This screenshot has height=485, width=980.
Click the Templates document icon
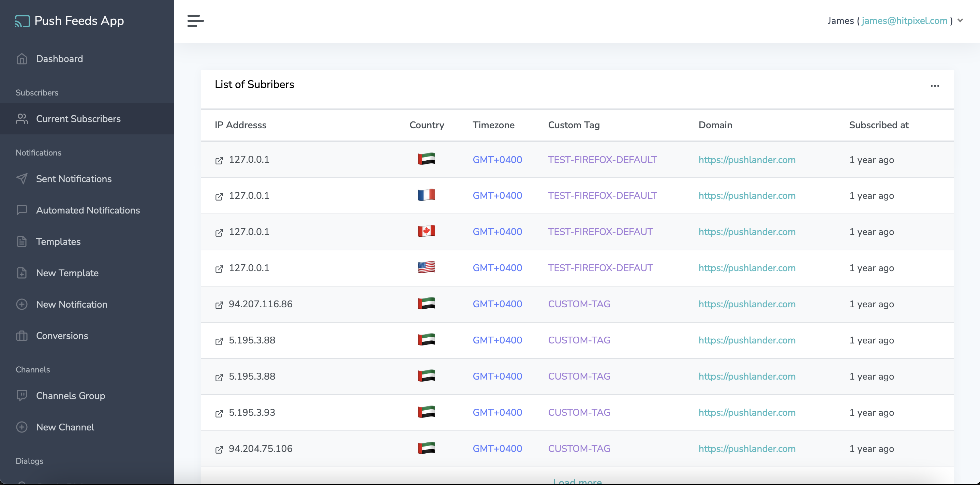tap(22, 241)
